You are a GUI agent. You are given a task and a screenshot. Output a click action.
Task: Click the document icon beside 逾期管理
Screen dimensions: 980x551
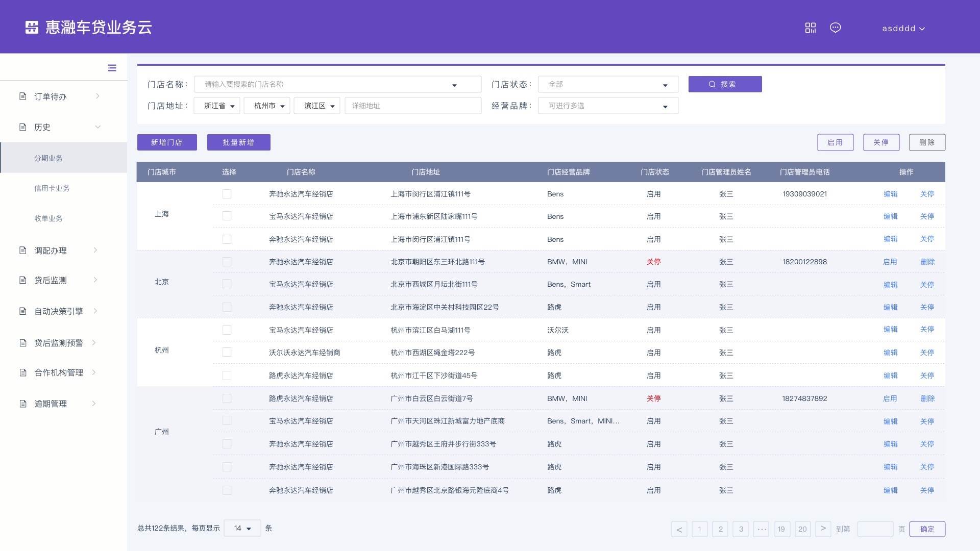click(x=22, y=404)
